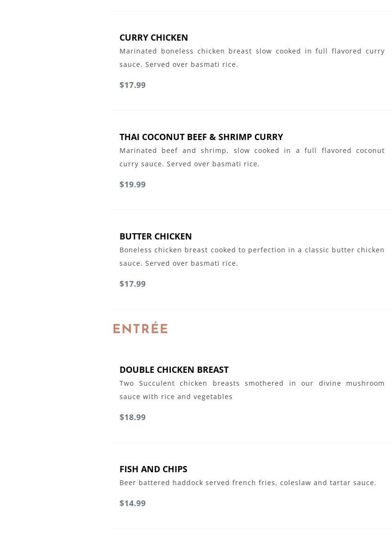Click the divider line below Curry Chicken

[x=251, y=111]
